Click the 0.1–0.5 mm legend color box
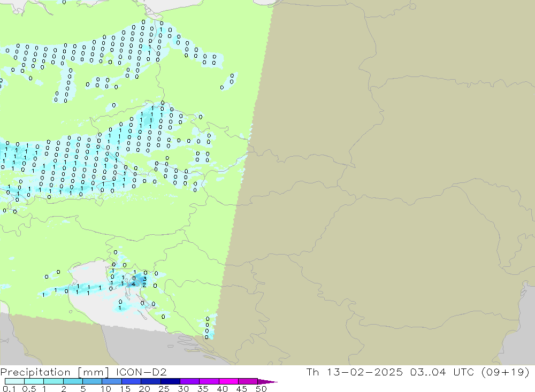This screenshot has height=392, width=535. pos(14,381)
